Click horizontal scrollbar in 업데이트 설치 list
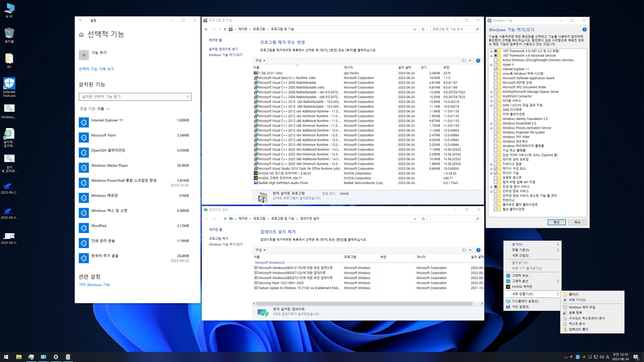Screen dimensions: 644x362 coord(364,304)
